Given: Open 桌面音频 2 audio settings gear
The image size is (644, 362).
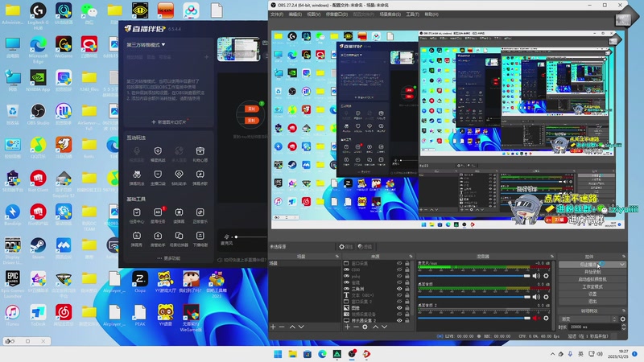Looking at the screenshot, I should (x=546, y=318).
